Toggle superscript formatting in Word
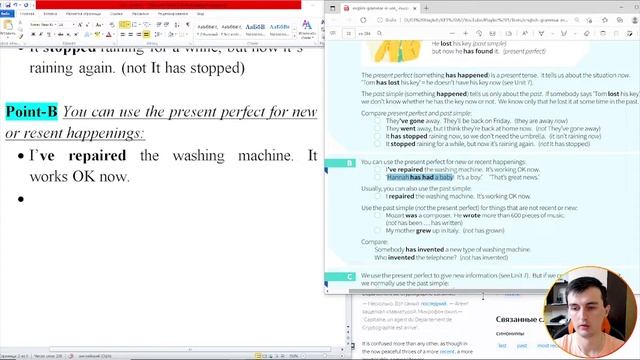This screenshot has width=640, height=360. pos(76,35)
